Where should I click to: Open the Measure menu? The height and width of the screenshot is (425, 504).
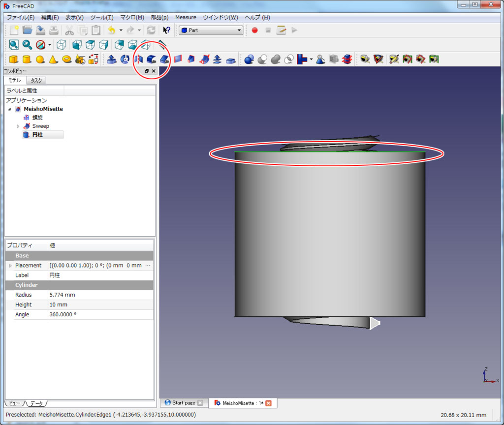186,17
